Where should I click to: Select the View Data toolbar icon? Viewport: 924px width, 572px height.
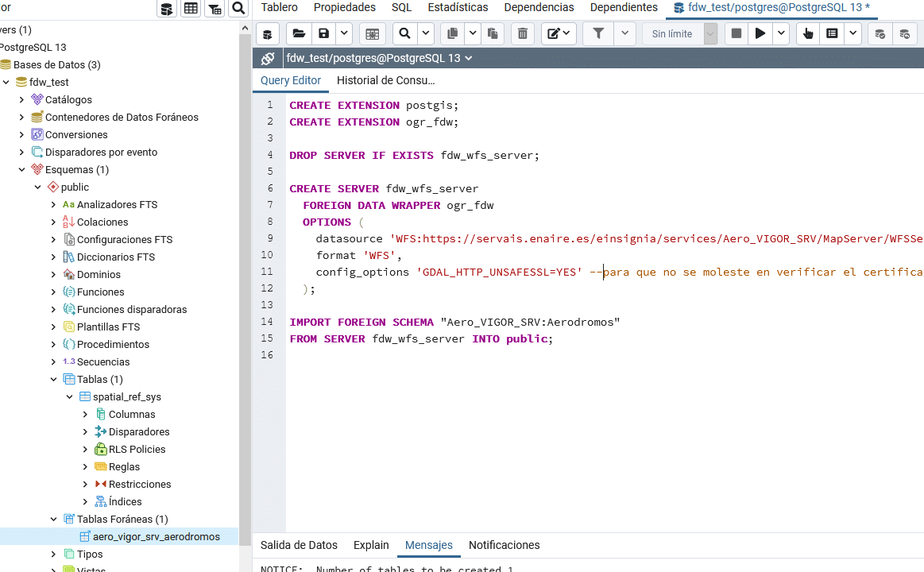[x=189, y=8]
